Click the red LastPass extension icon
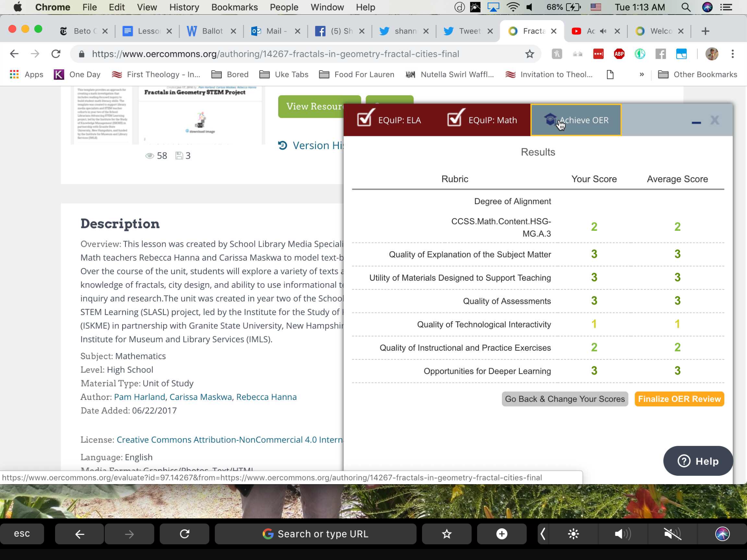Image resolution: width=747 pixels, height=560 pixels. point(598,54)
